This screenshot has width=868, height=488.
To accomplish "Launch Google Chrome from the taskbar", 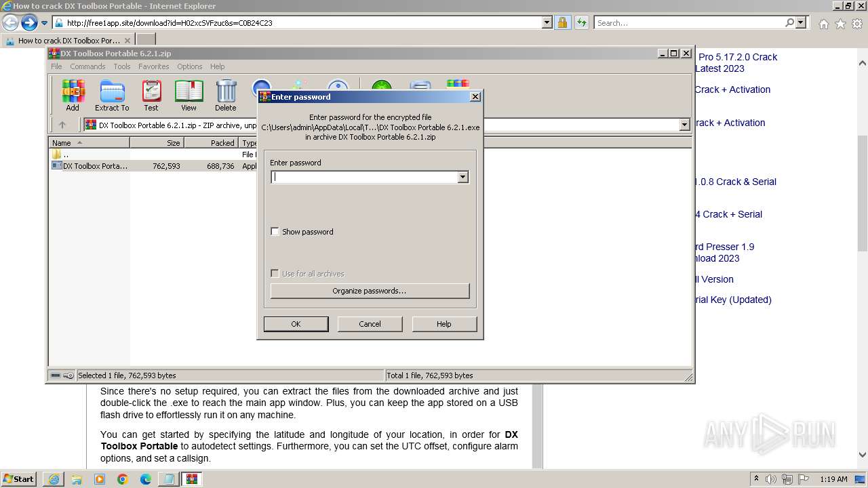I will 123,479.
